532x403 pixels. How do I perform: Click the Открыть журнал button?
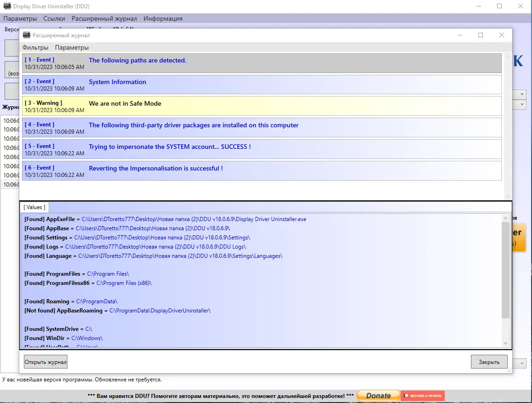pyautogui.click(x=45, y=362)
